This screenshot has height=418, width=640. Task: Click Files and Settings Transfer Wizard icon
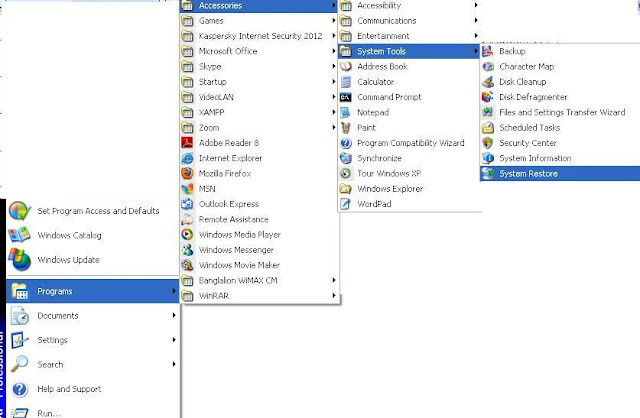pos(488,112)
